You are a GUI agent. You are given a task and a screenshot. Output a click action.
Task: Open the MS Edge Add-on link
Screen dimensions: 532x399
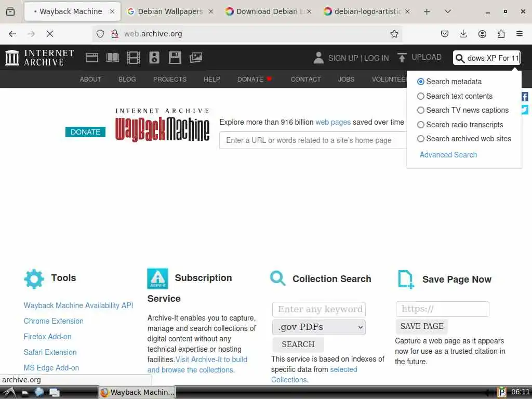point(51,368)
